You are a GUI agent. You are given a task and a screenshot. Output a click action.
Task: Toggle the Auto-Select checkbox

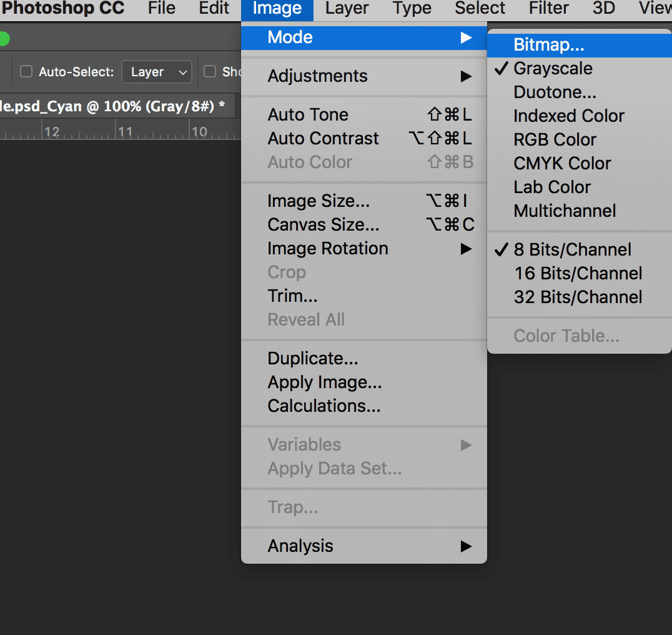(26, 72)
